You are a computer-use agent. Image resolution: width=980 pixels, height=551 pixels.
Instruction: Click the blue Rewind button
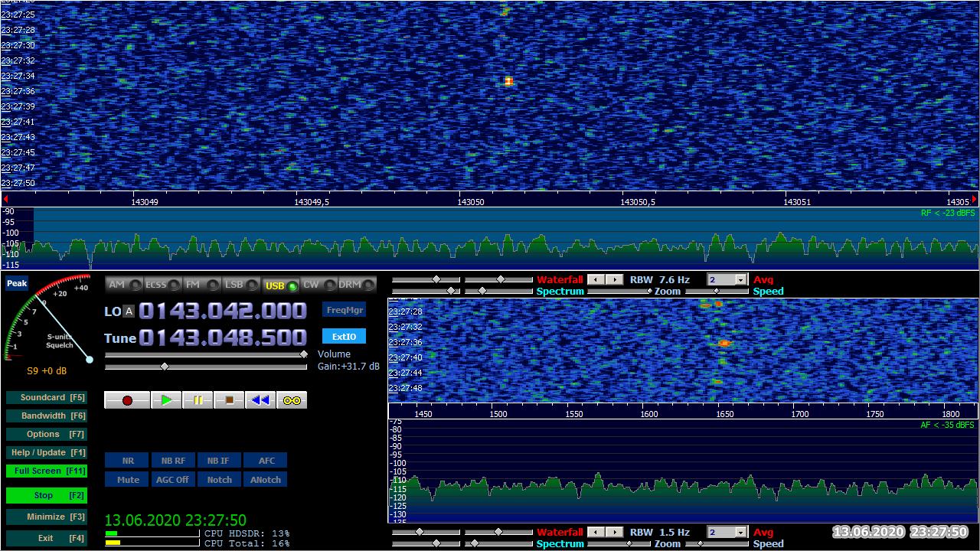tap(260, 400)
